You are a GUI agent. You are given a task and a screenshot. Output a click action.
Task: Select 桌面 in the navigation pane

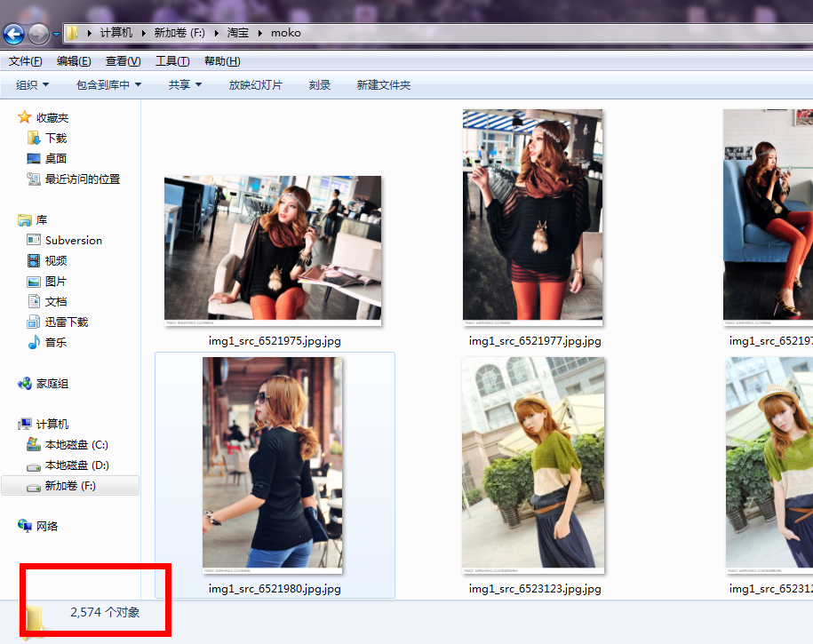(x=55, y=159)
